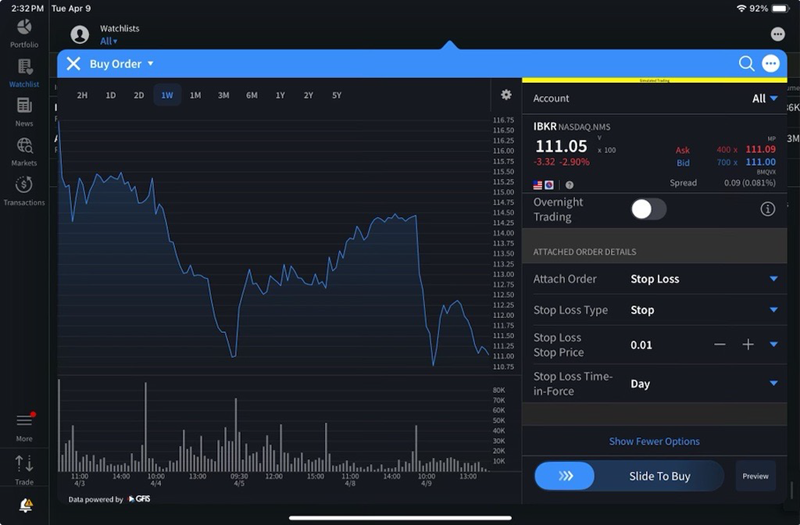Select 2H chart timeframe
Screen dimensions: 800x525
pyautogui.click(x=82, y=95)
